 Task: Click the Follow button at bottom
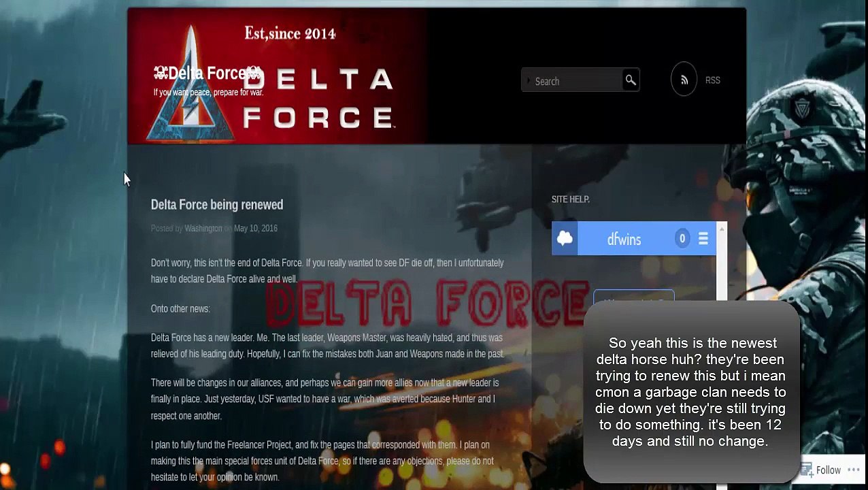829,470
